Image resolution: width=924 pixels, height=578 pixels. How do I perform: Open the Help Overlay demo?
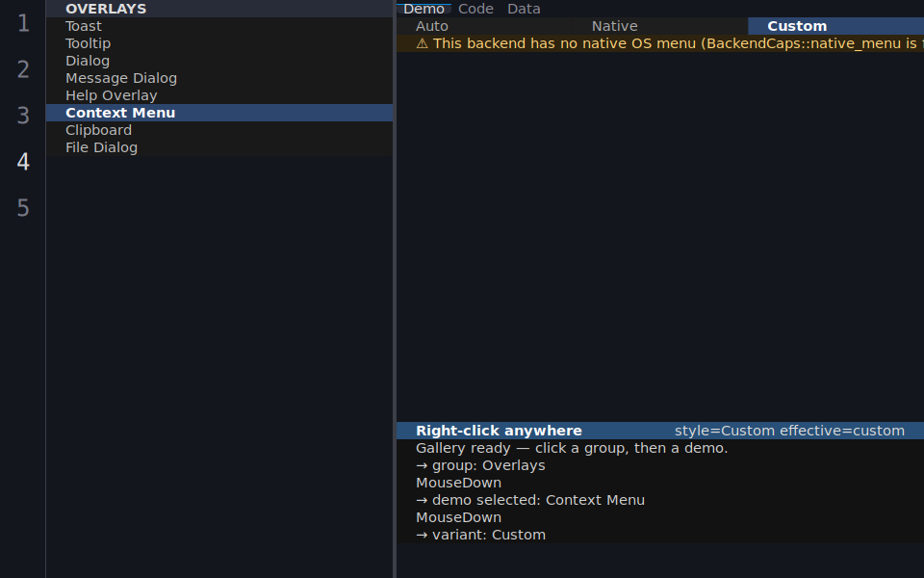219,95
